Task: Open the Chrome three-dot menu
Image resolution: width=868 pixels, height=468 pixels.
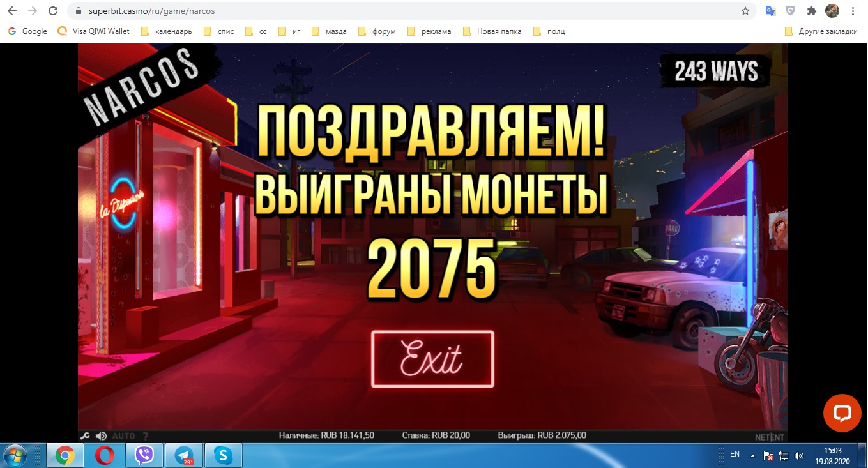Action: (x=853, y=11)
